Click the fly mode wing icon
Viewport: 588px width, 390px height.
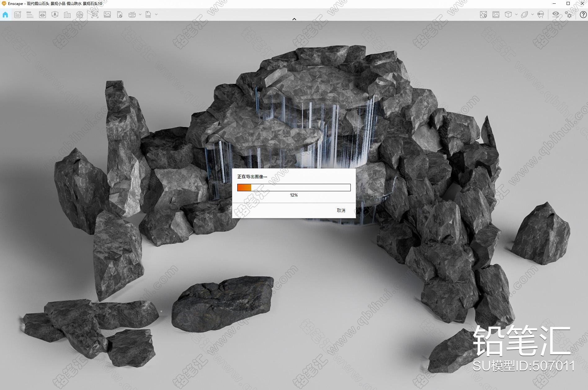tap(524, 15)
